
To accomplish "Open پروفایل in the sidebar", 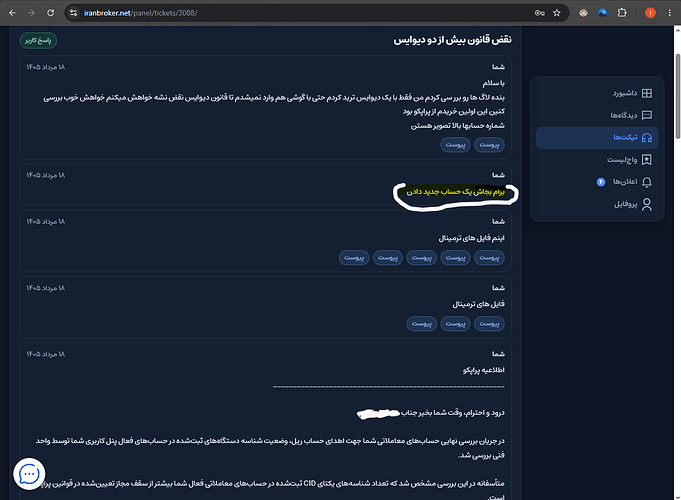I will click(x=597, y=204).
